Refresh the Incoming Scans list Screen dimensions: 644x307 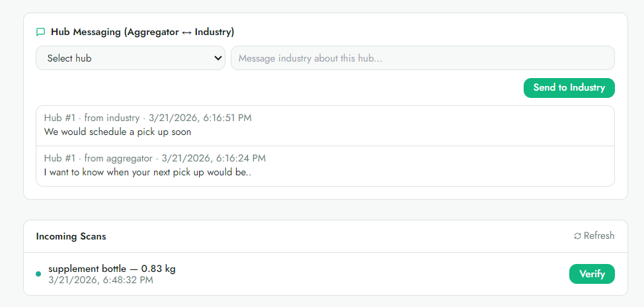[x=594, y=236]
